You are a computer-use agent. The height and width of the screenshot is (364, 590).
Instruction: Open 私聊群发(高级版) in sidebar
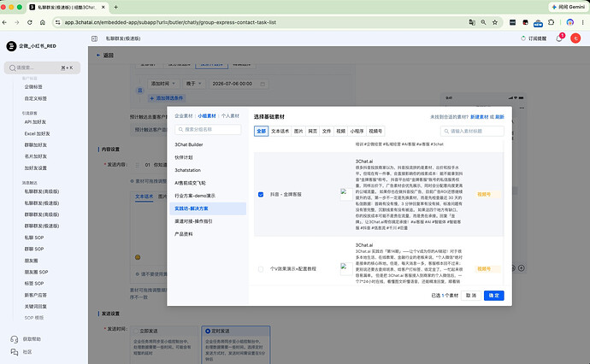point(42,191)
